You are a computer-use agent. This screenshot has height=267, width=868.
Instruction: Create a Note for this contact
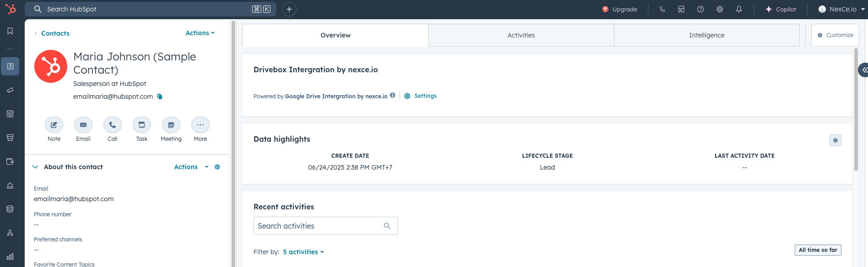[x=54, y=125]
